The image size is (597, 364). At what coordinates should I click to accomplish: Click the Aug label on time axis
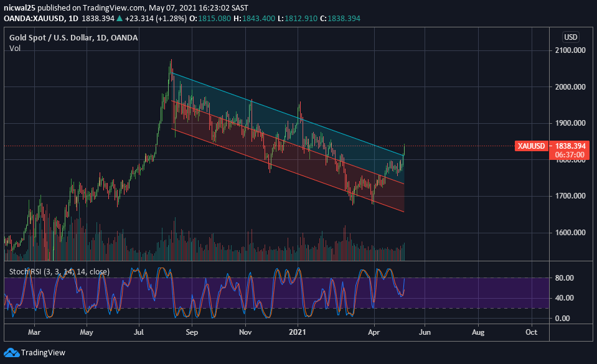pos(478,332)
